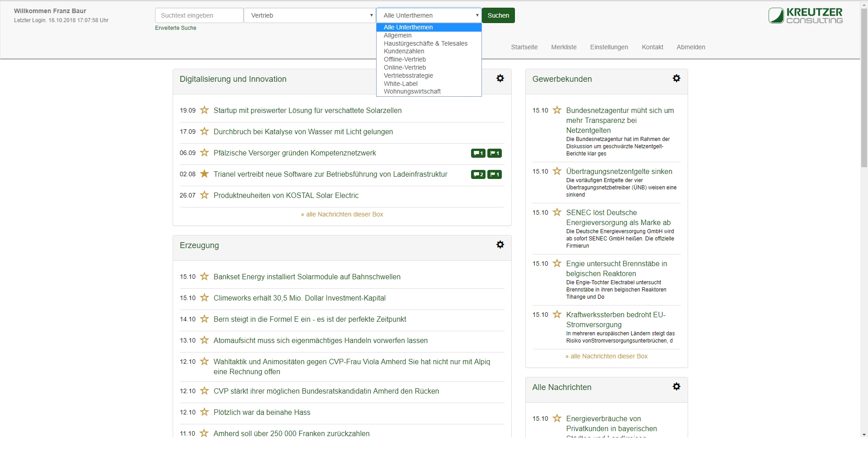Image resolution: width=868 pixels, height=470 pixels.
Task: Open Einstellungen from the top menu
Action: (609, 47)
